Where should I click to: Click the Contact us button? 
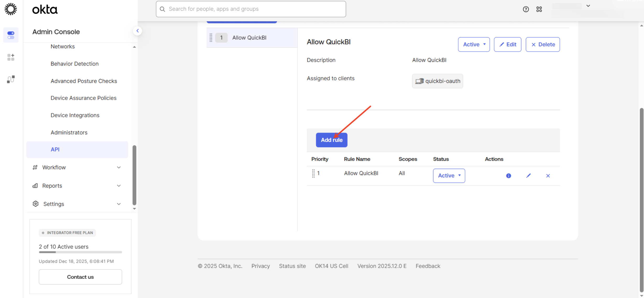[x=80, y=277]
